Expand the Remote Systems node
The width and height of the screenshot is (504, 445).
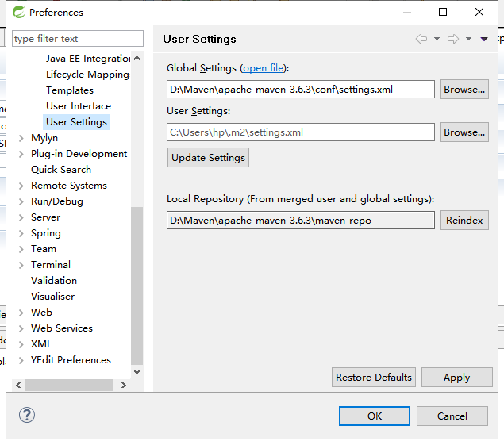21,186
